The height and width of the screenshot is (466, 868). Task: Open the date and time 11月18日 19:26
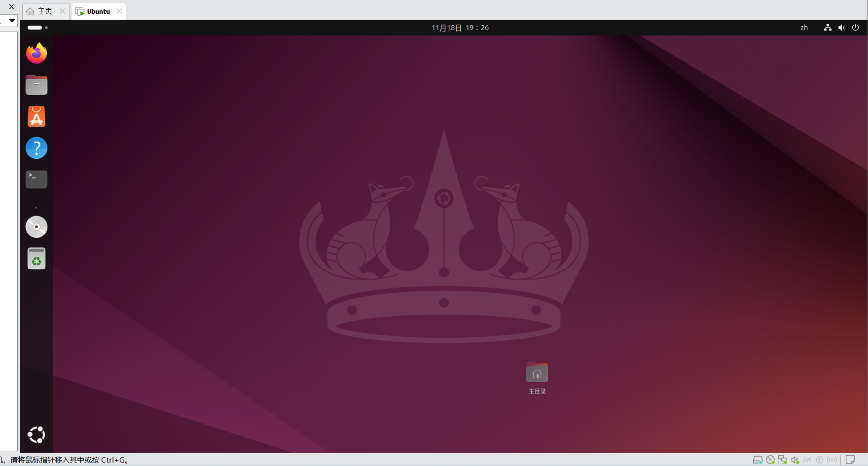point(460,28)
